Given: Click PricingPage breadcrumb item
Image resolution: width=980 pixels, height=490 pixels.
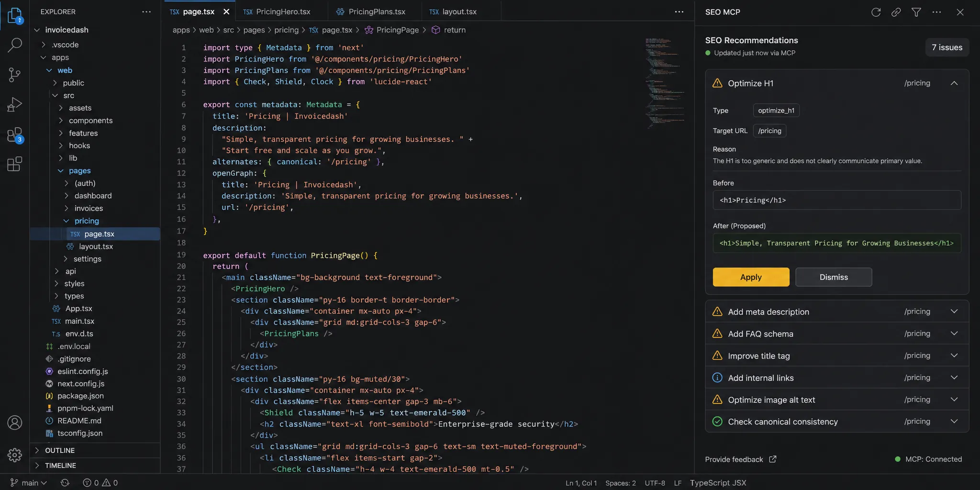Looking at the screenshot, I should (x=392, y=30).
